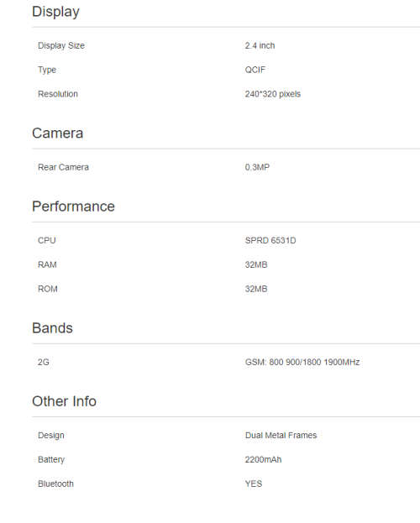Select the Dual Metal Frames design value
Viewport: 420px width, 523px height.
click(281, 436)
